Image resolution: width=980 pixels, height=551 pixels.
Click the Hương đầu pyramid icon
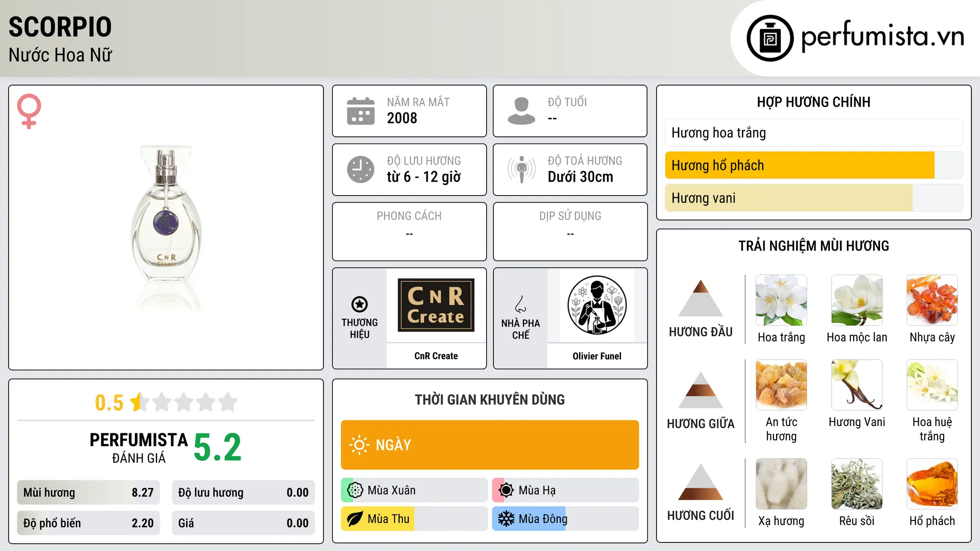pos(701,298)
